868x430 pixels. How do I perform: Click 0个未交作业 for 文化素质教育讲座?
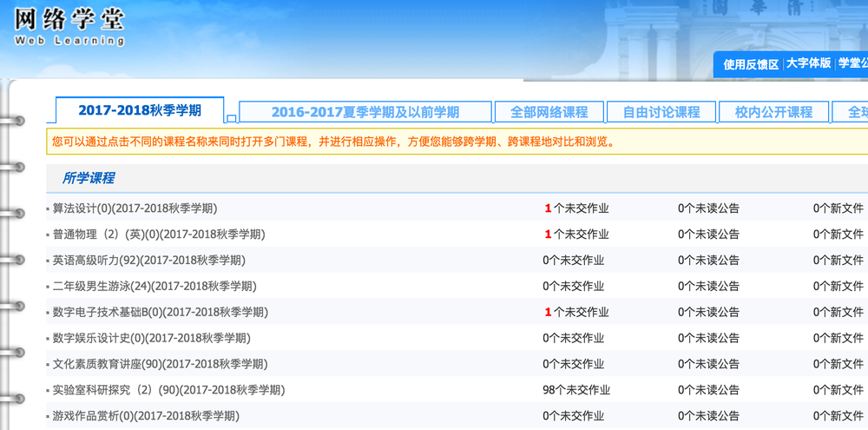pyautogui.click(x=574, y=364)
